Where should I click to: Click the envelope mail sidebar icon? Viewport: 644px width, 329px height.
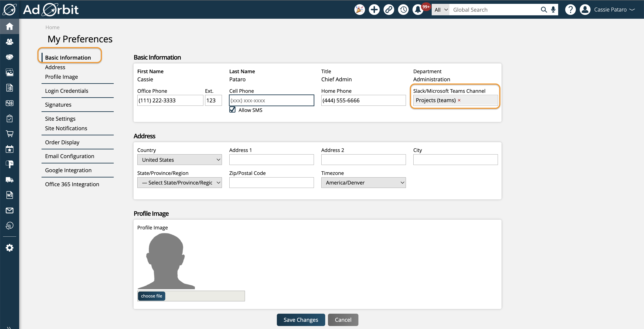(10, 210)
